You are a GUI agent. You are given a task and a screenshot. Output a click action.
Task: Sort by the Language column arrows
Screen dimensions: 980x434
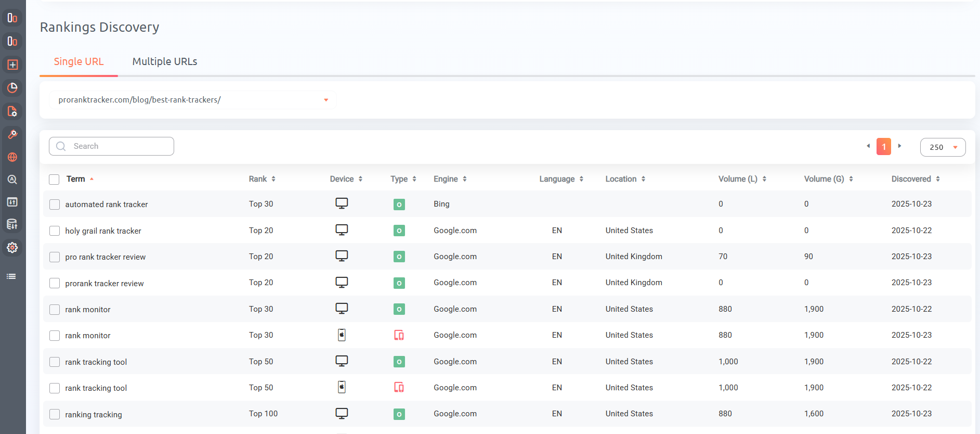pyautogui.click(x=581, y=179)
